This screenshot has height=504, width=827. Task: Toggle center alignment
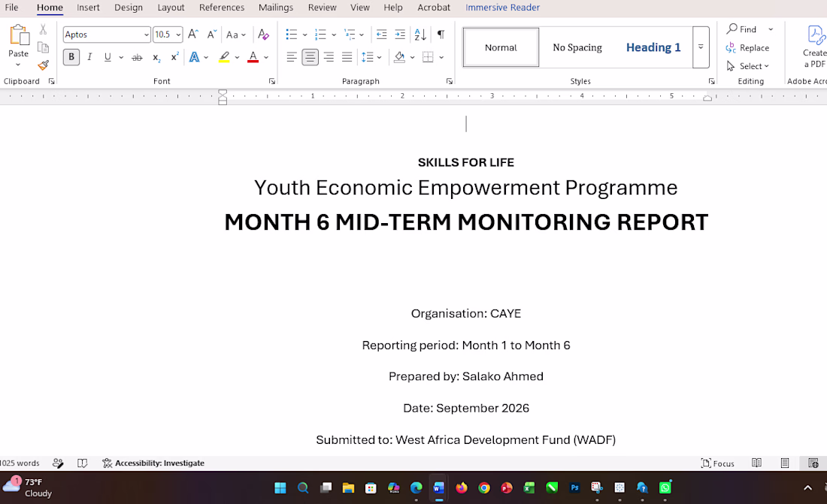[x=310, y=57]
